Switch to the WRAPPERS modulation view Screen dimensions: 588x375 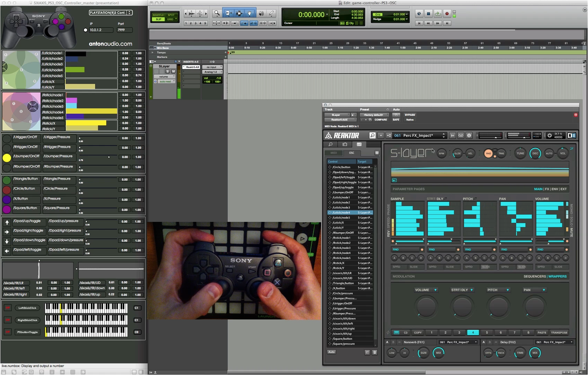(557, 277)
